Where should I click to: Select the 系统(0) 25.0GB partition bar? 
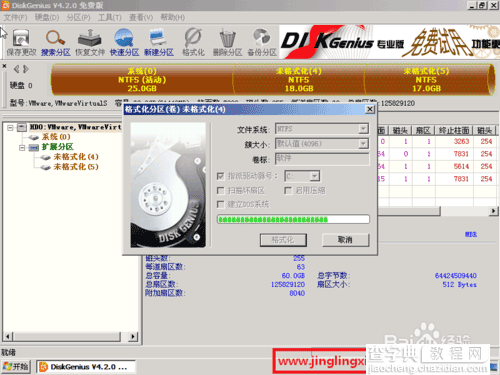click(142, 80)
